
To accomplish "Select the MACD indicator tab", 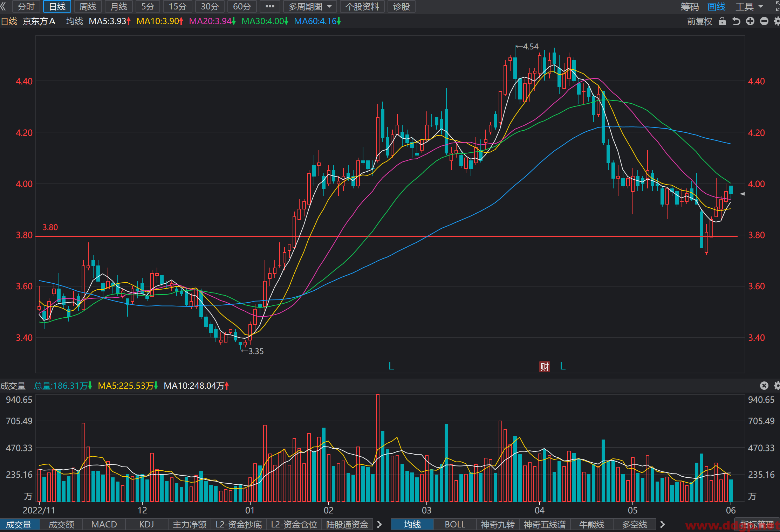I will pyautogui.click(x=104, y=524).
